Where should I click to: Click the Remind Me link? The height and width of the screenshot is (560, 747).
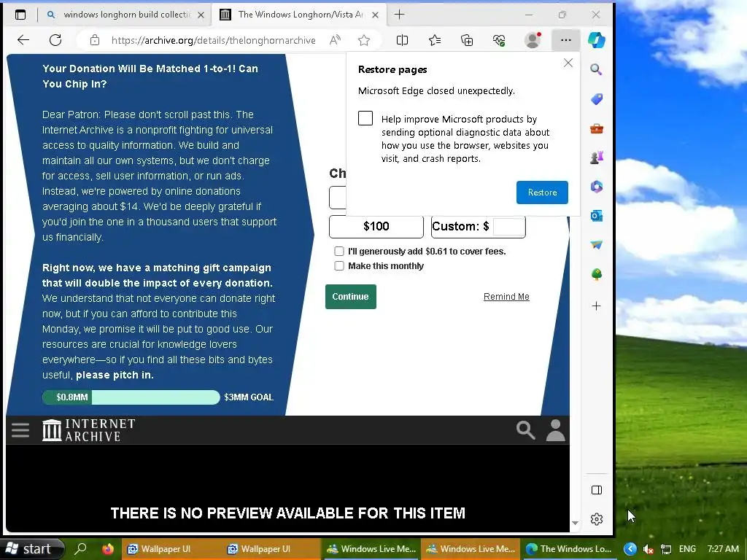[x=506, y=297]
